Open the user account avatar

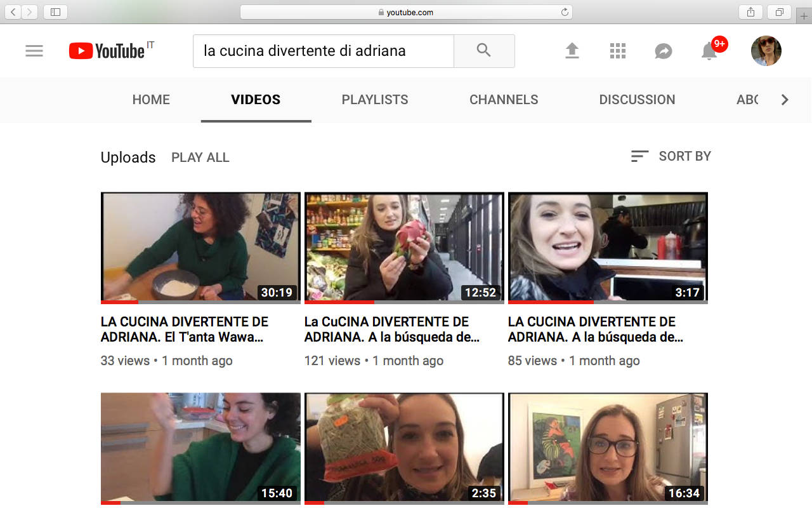766,51
